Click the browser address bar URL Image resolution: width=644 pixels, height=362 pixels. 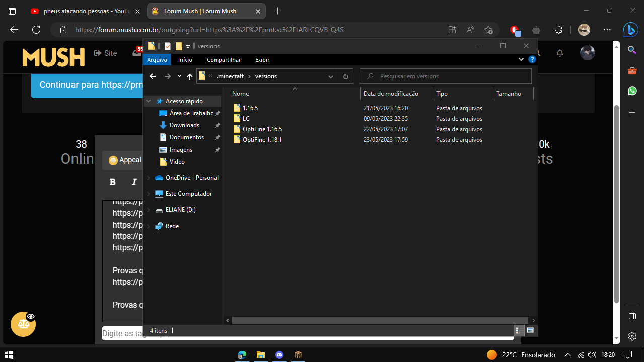[x=209, y=30]
